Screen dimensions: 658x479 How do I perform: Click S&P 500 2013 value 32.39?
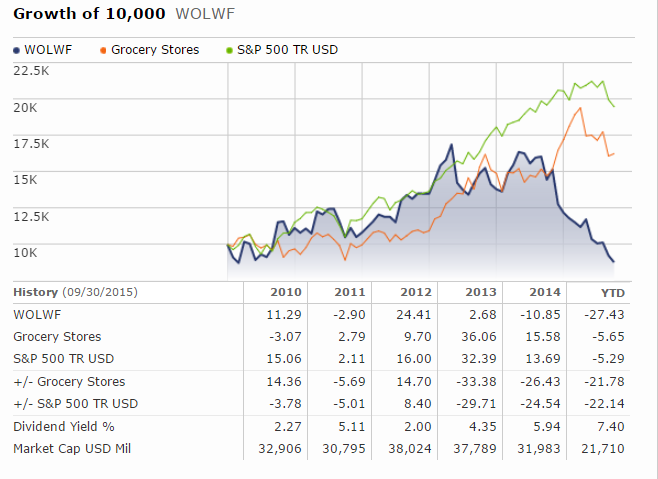point(479,359)
